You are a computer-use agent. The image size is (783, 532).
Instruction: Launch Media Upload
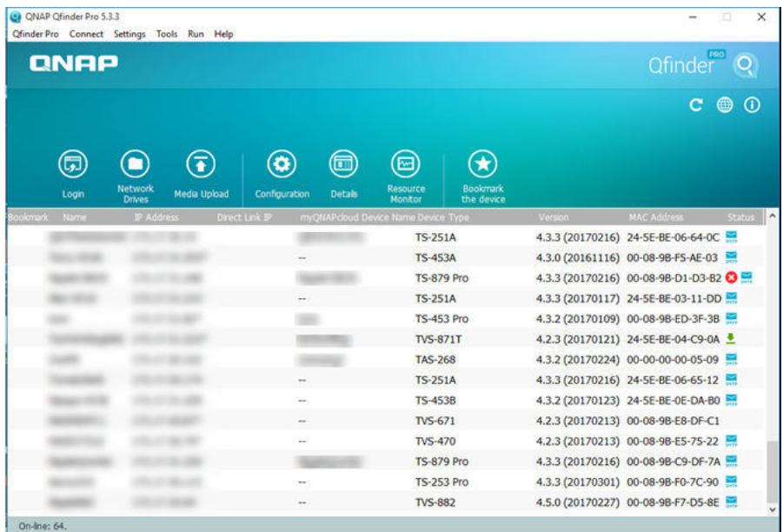click(202, 175)
